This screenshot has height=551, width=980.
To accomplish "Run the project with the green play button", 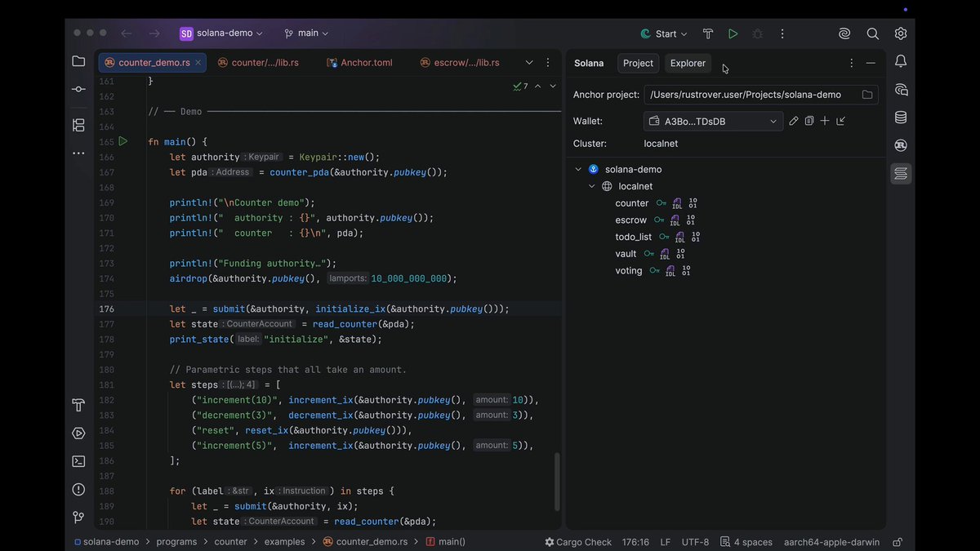I will 733,33.
